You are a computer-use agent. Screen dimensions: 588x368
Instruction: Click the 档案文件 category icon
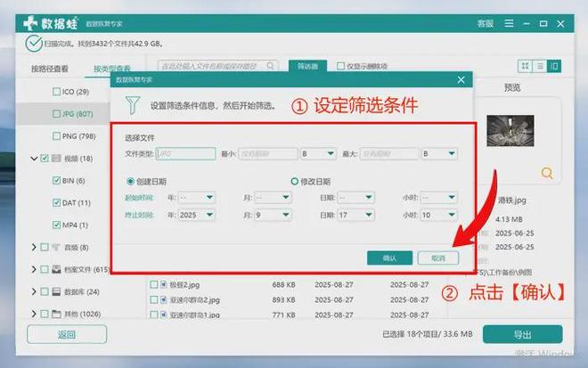pos(56,269)
